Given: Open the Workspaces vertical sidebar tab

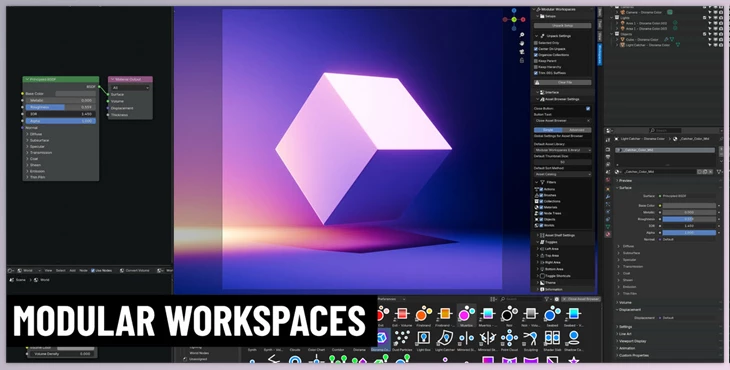Looking at the screenshot, I should [x=600, y=54].
